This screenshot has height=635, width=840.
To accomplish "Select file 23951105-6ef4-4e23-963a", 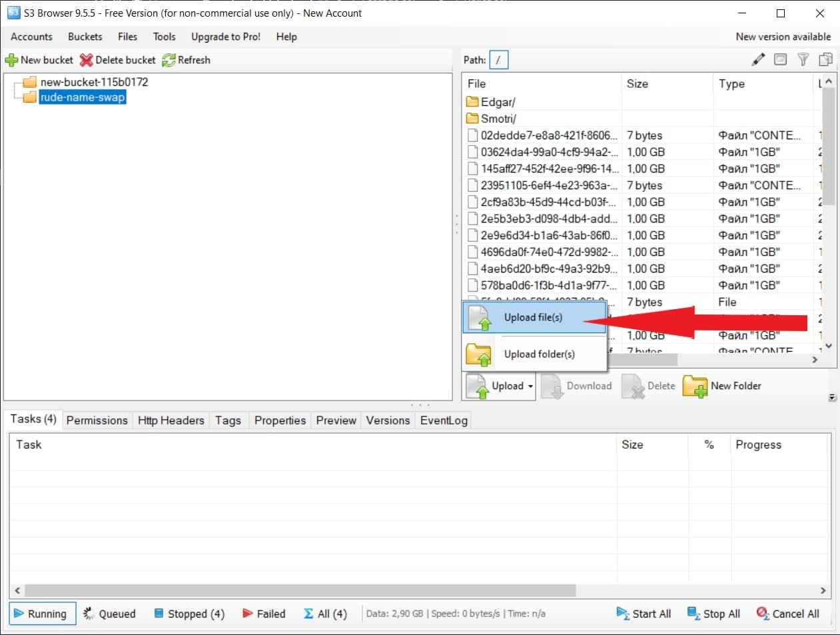I will click(x=543, y=185).
